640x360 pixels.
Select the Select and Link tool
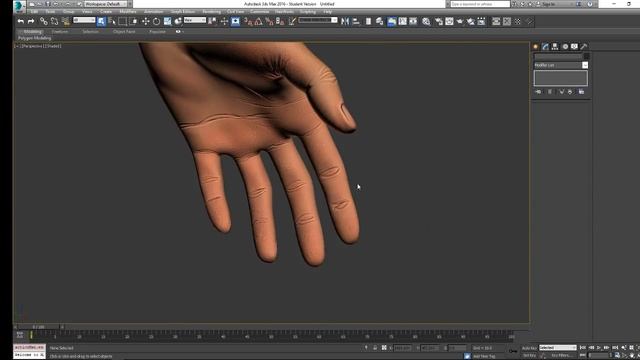44,21
